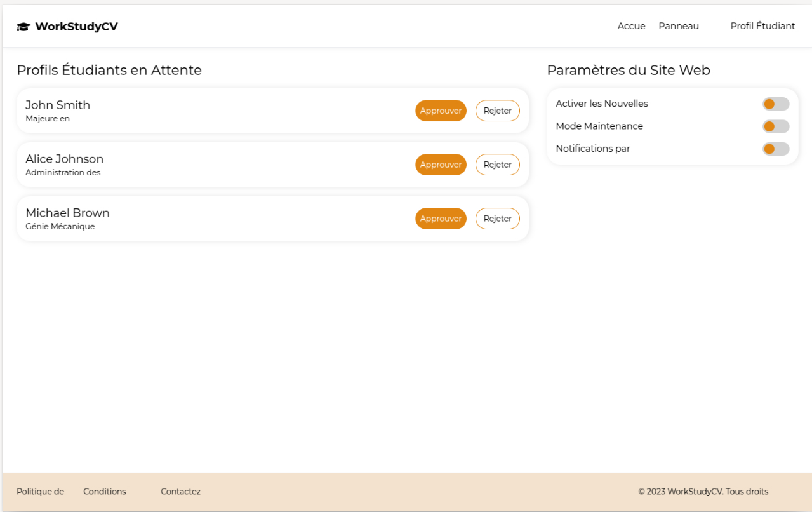Go to the Accue navigation item
The image size is (812, 512).
[x=631, y=26]
